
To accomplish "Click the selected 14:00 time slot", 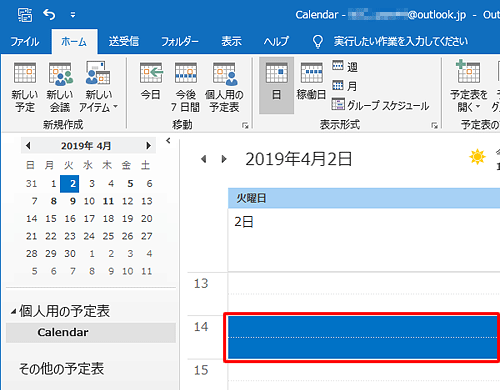I will point(363,337).
